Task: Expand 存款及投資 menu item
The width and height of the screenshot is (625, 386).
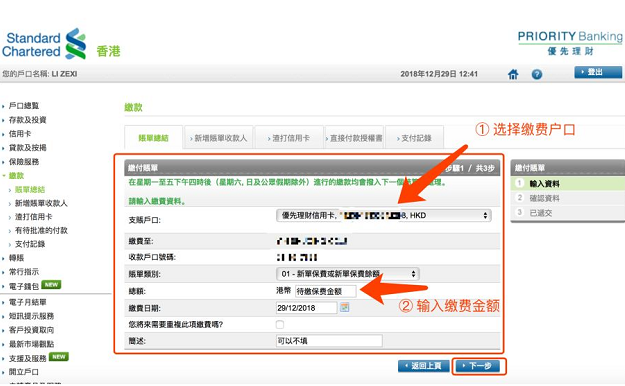Action: tap(28, 120)
